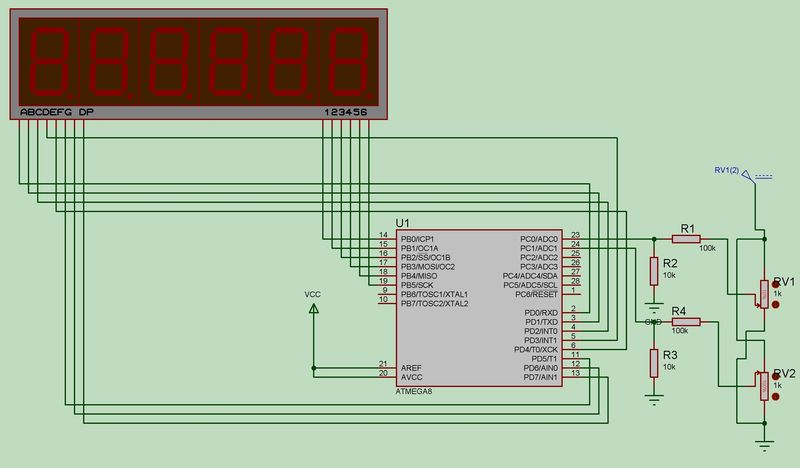
Task: Click ground symbol below R2
Action: coord(654,308)
